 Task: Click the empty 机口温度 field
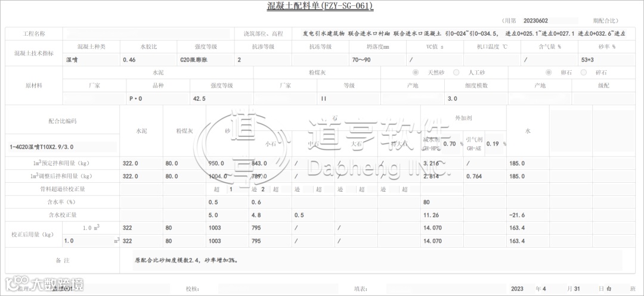point(492,60)
